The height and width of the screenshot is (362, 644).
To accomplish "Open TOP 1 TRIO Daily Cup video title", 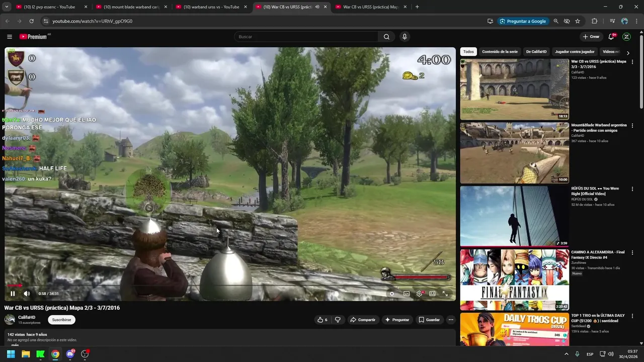I will pyautogui.click(x=598, y=318).
